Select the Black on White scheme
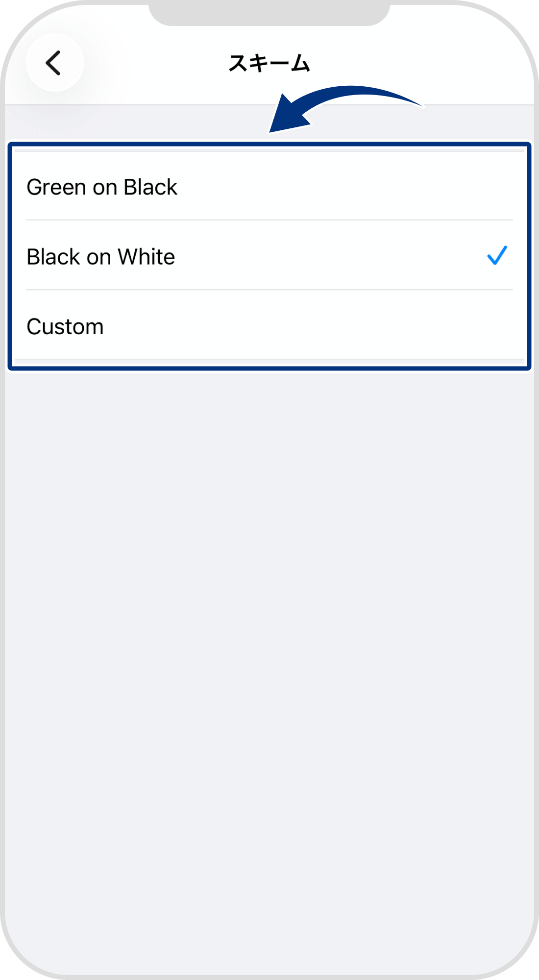539x980 pixels. [101, 257]
